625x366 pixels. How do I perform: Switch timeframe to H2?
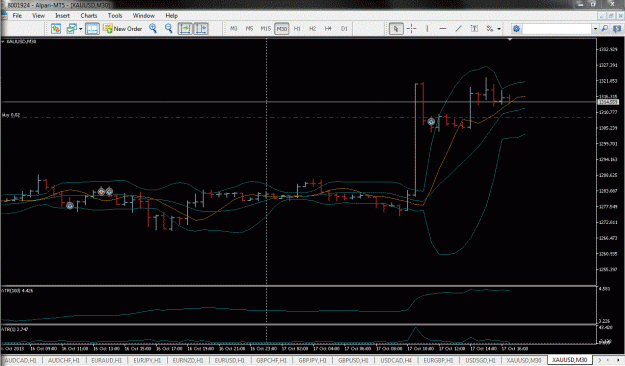(x=312, y=29)
